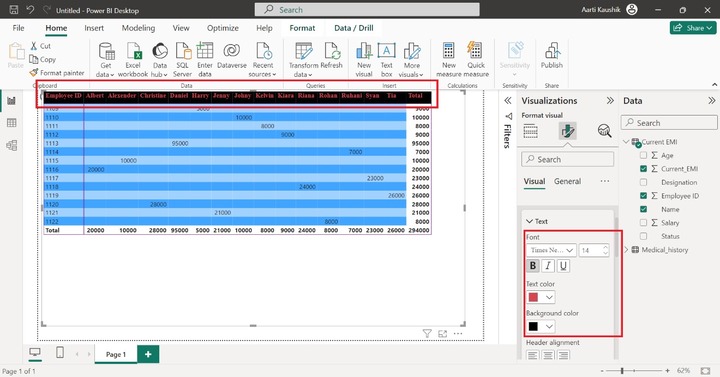The width and height of the screenshot is (720, 377).
Task: Open More visuals
Action: [411, 60]
